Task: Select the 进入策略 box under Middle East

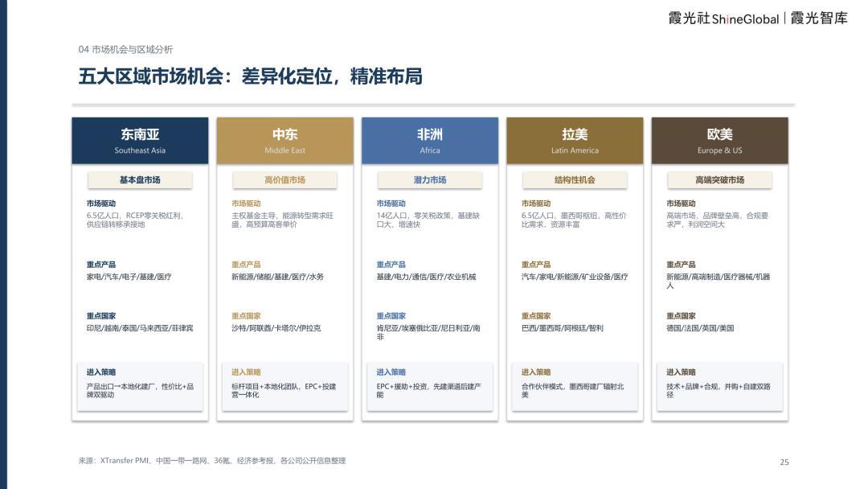Action: coord(285,387)
